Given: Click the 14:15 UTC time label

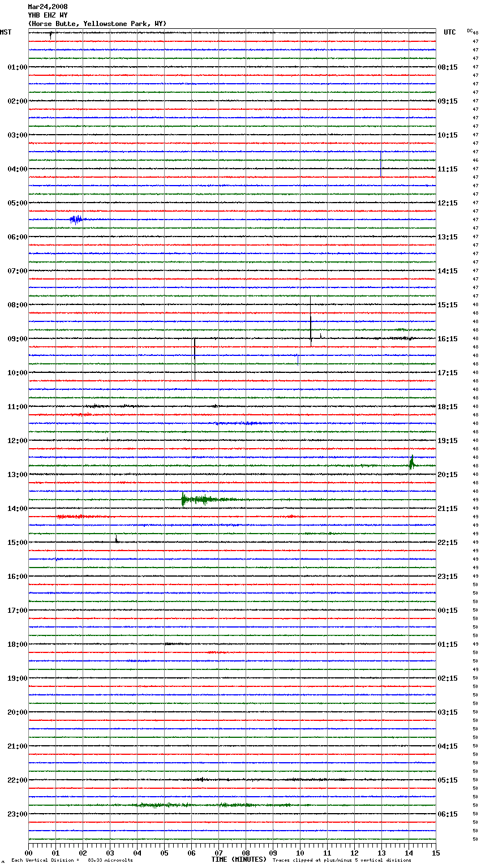Looking at the screenshot, I should (x=448, y=271).
